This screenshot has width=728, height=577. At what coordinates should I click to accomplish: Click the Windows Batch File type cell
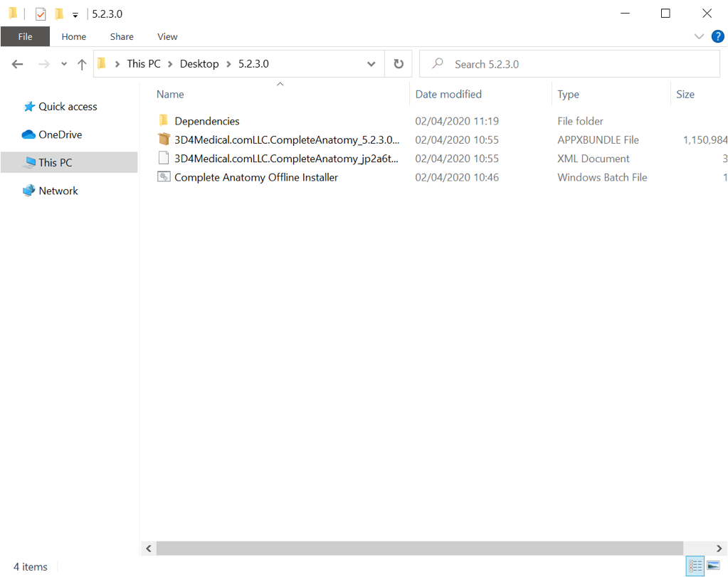click(x=602, y=177)
